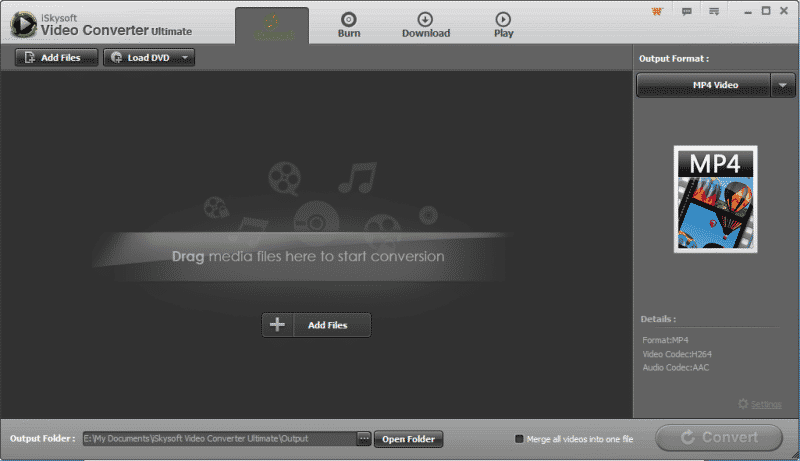Viewport: 800px width, 461px height.
Task: Click the output folder path field
Action: pos(218,439)
